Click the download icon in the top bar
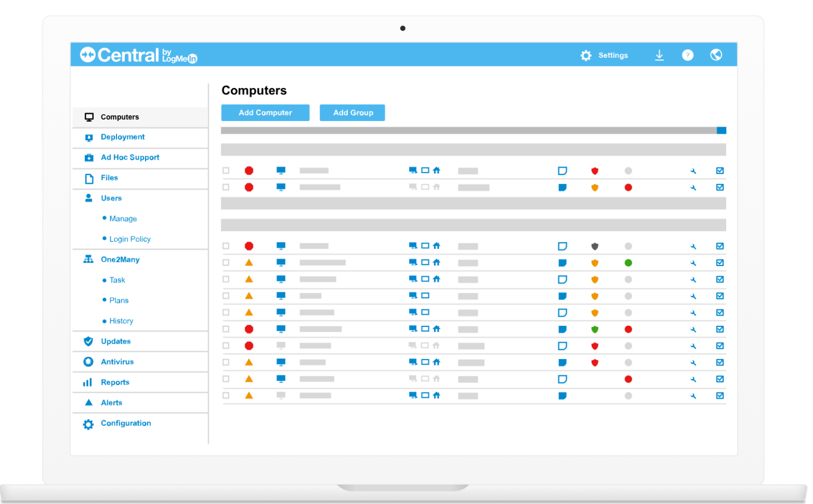 (x=660, y=55)
